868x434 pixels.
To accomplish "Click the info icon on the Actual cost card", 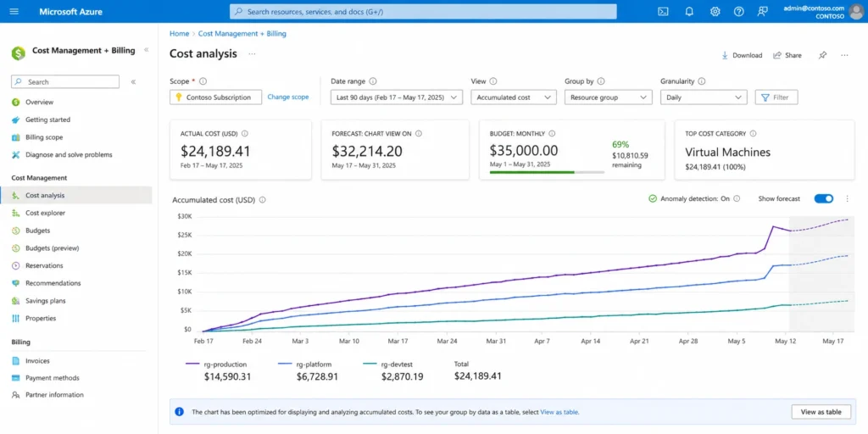I will 245,133.
